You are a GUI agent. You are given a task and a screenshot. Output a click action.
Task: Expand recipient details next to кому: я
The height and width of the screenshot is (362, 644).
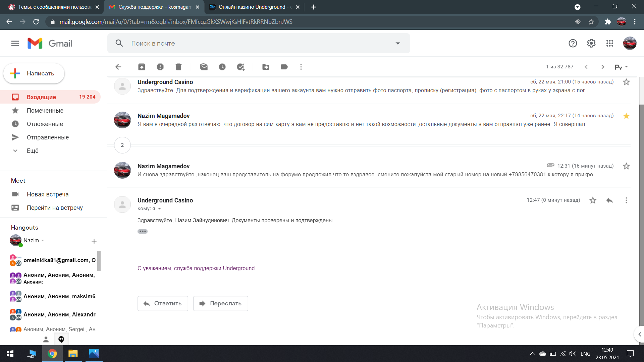coord(159,209)
